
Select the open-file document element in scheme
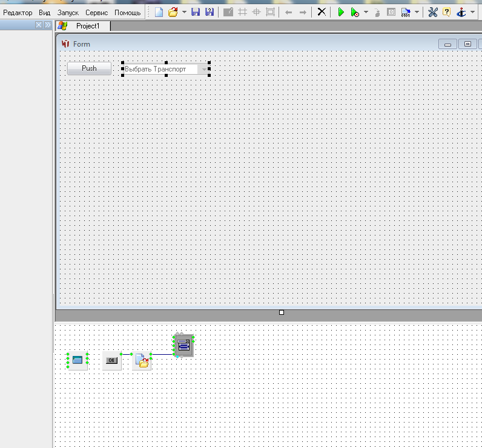click(142, 360)
